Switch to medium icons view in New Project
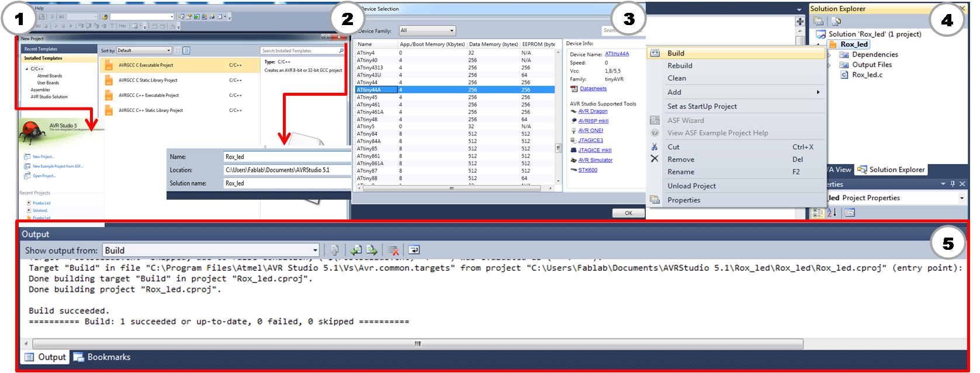This screenshot has height=373, width=980. click(x=187, y=51)
